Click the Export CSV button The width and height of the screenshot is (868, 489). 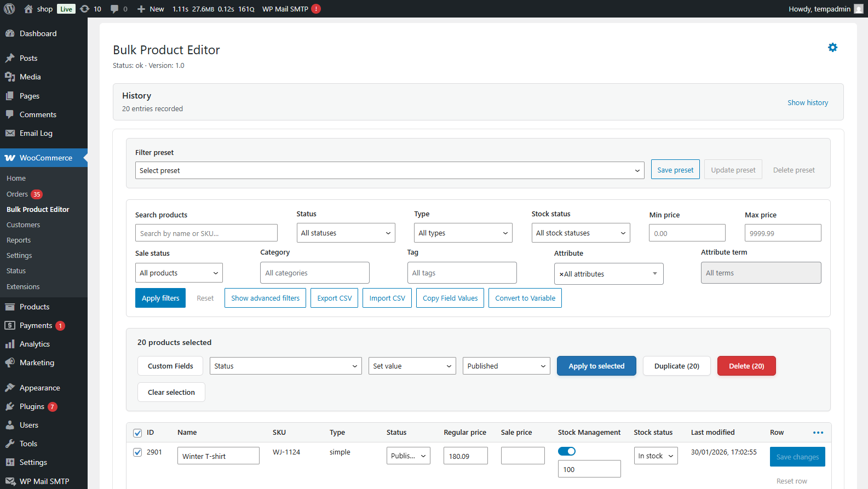point(334,298)
